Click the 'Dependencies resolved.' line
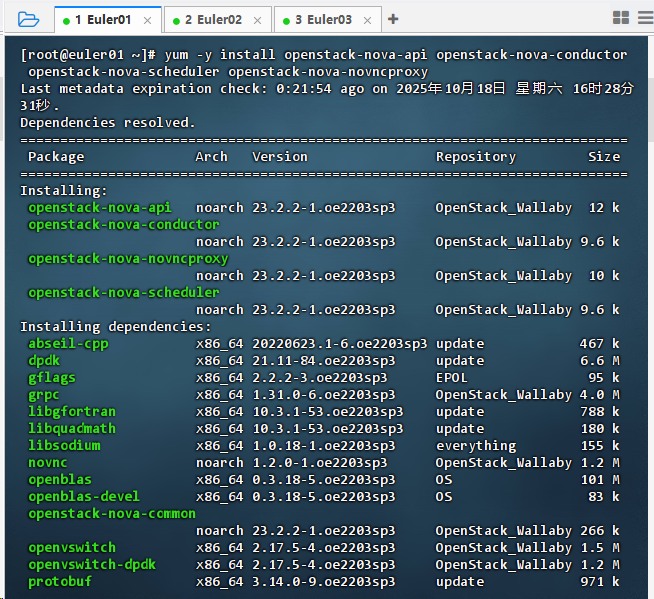The image size is (654, 599). (108, 123)
